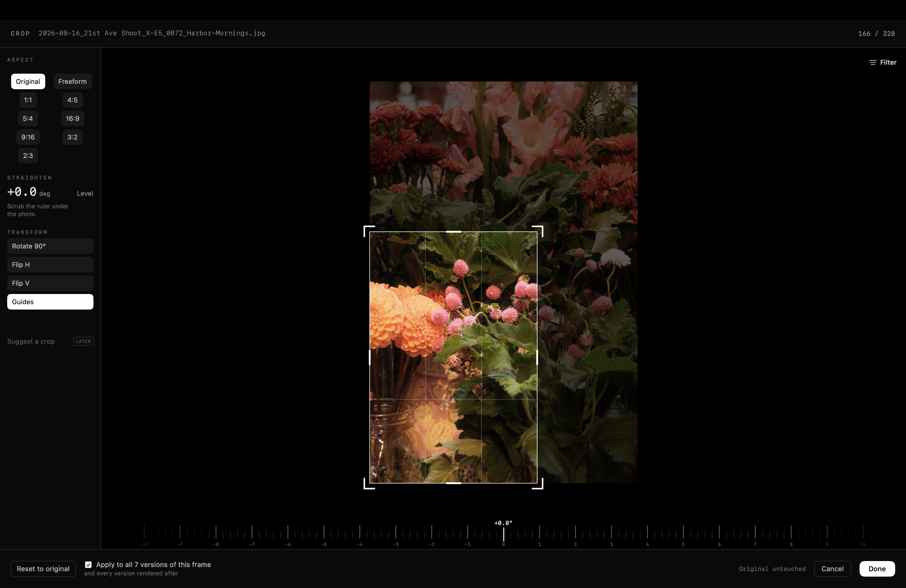Click the right edge crop handle

537,357
